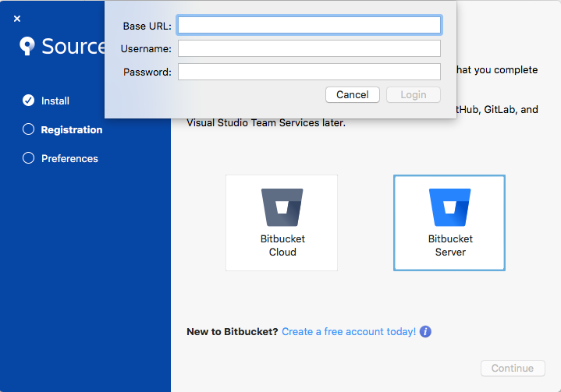Viewport: 561px width, 392px height.
Task: Click the grey Bitbucket Cloud bucket icon
Action: (x=282, y=207)
